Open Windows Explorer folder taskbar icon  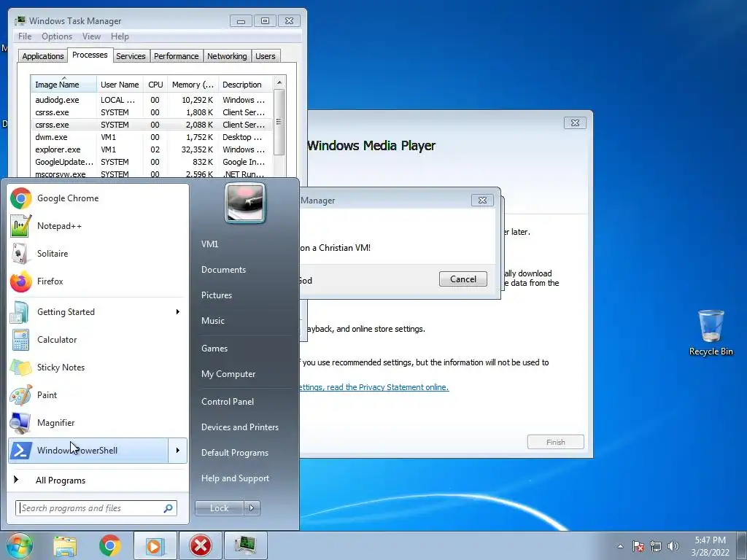[65, 545]
